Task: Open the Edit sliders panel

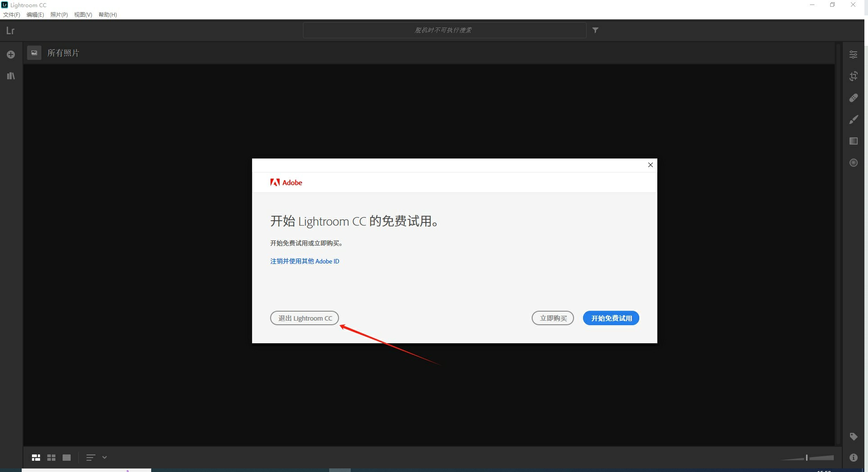Action: tap(853, 54)
